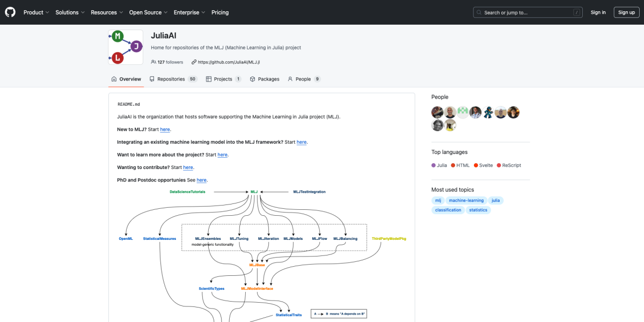Click the Packages cube icon
Image resolution: width=644 pixels, height=322 pixels.
click(x=253, y=79)
